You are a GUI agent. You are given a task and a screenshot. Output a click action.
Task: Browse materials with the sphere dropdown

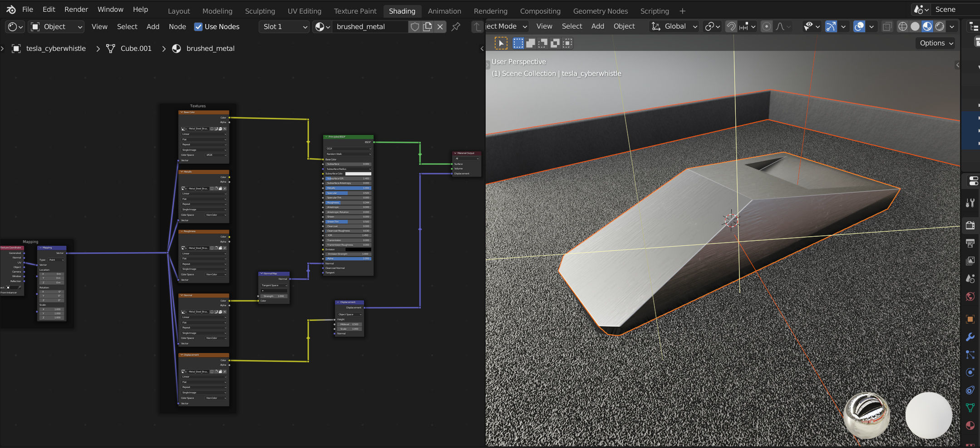[322, 27]
